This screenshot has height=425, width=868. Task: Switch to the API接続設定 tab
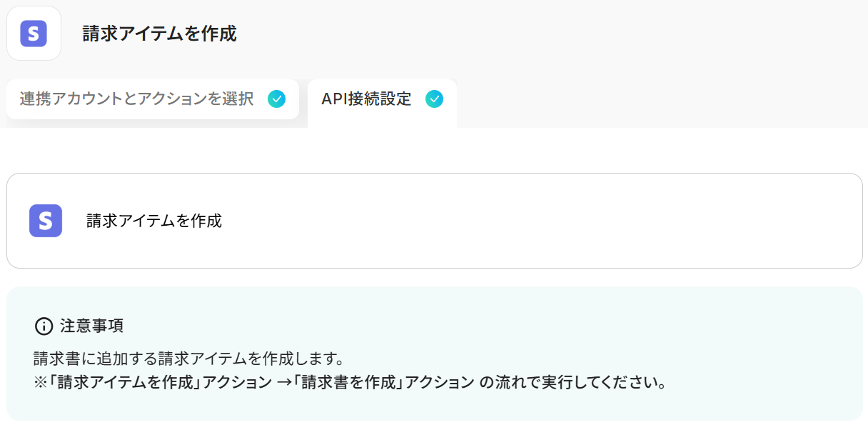click(366, 99)
